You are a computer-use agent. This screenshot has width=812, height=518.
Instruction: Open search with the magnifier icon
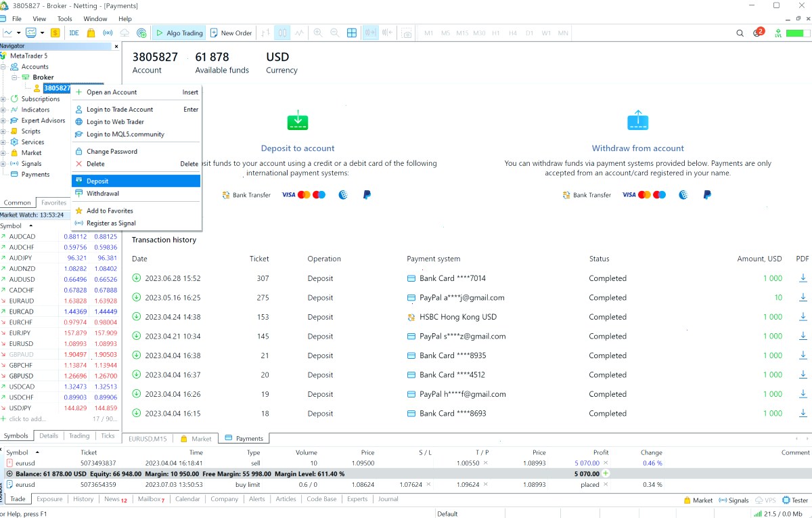point(740,33)
